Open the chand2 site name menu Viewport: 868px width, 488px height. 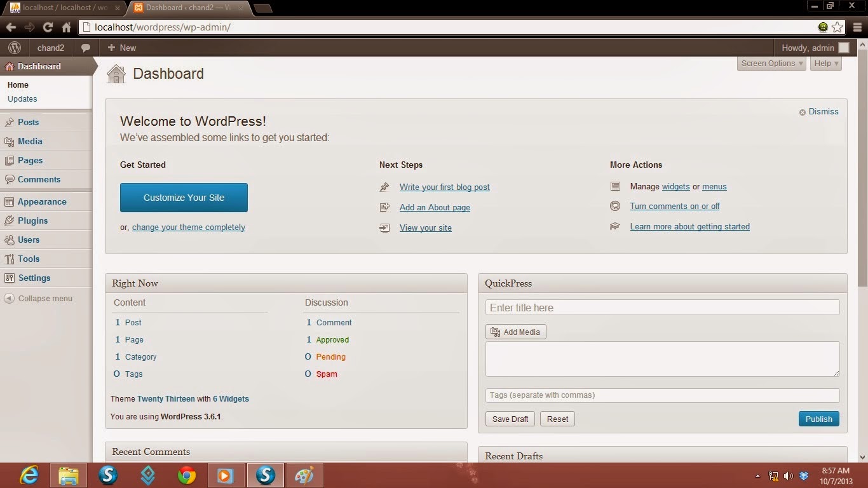(51, 48)
